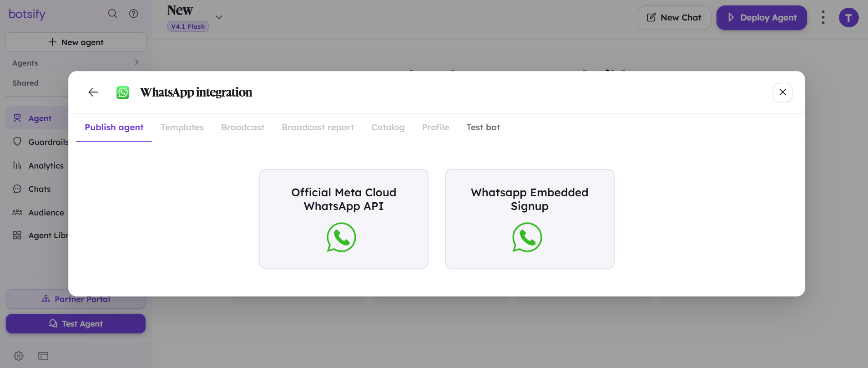The height and width of the screenshot is (368, 868).
Task: Select Official Meta Cloud WhatsApp API title
Action: click(344, 199)
